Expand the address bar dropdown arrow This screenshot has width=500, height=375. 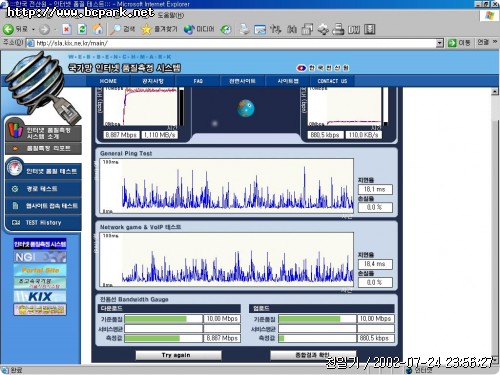440,43
